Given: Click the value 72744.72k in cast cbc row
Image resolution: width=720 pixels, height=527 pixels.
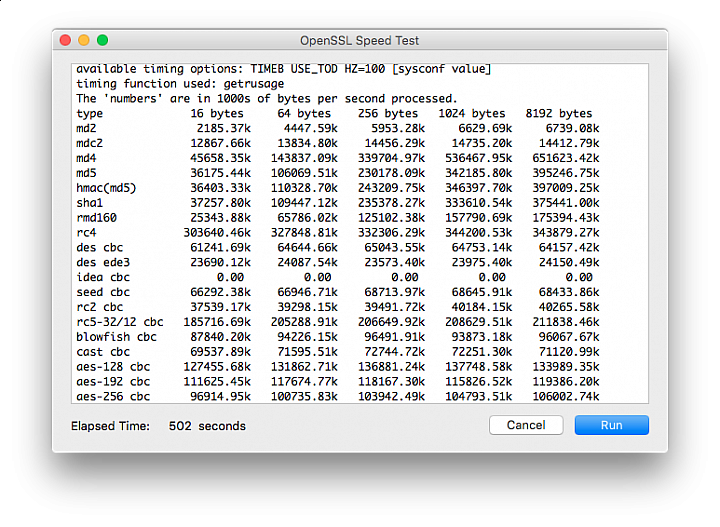Looking at the screenshot, I should coord(395,352).
